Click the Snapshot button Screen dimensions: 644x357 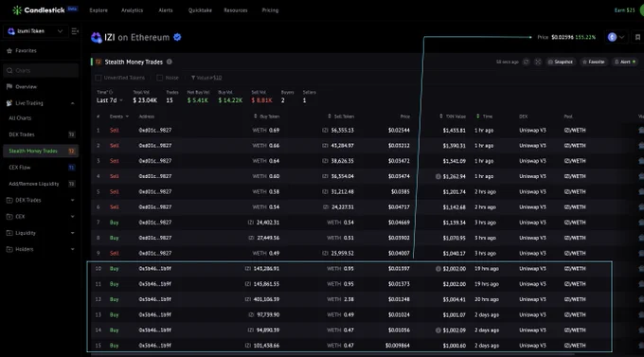coord(561,62)
